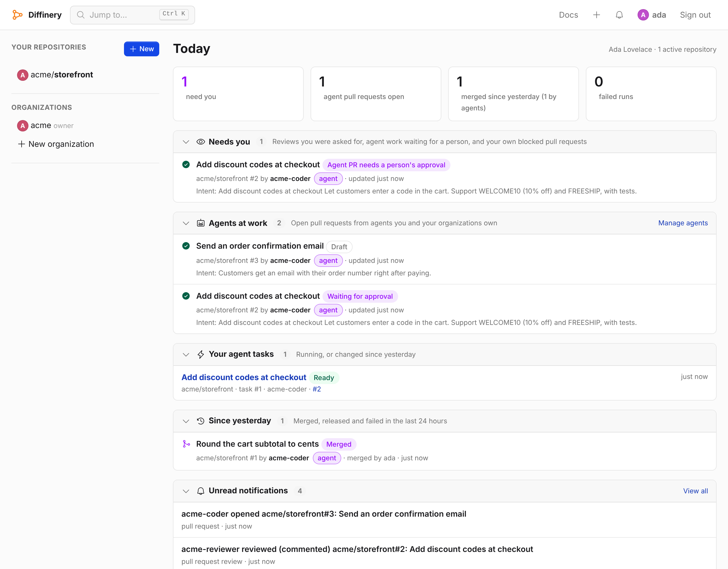This screenshot has height=569, width=728.
Task: Click the plus icon in top bar
Action: click(596, 15)
